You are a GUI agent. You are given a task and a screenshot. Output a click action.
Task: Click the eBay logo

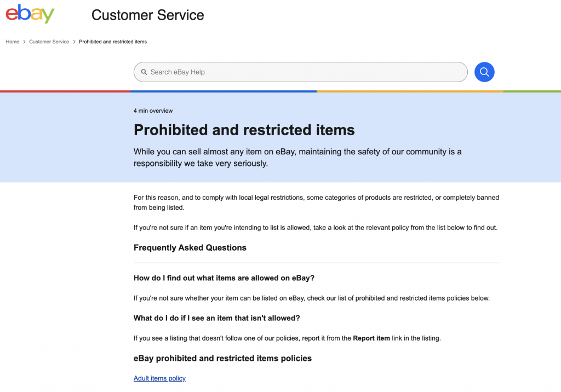(x=30, y=14)
